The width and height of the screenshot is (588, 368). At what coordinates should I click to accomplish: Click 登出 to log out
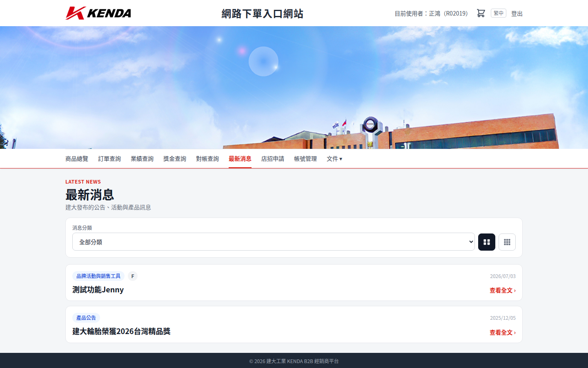(x=517, y=13)
